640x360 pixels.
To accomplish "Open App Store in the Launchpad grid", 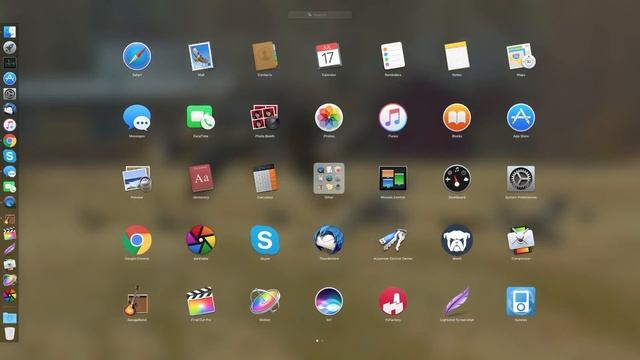I will 521,118.
